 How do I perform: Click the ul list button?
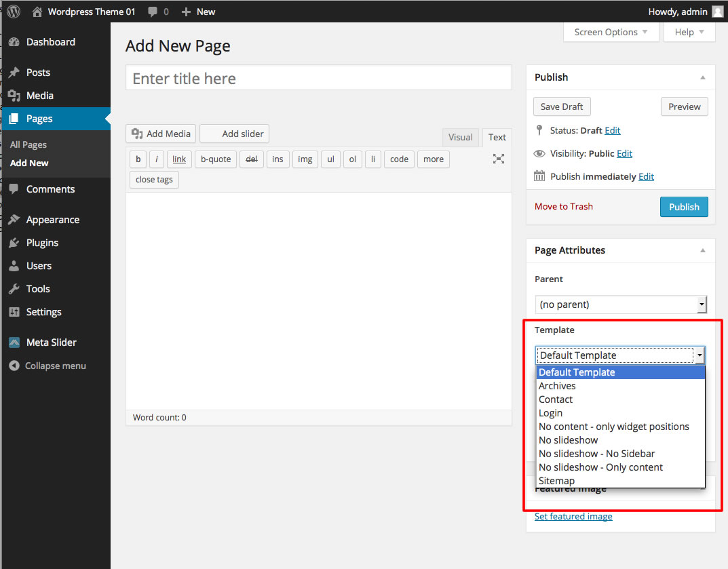(330, 159)
